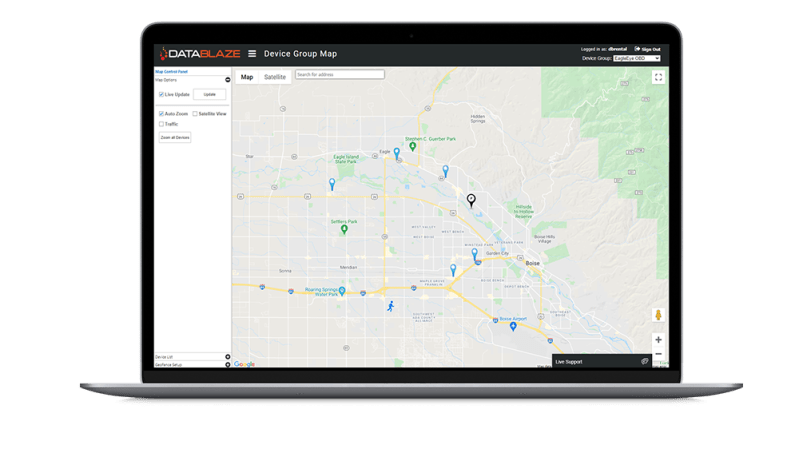Zoom out with the minus button

tap(658, 354)
